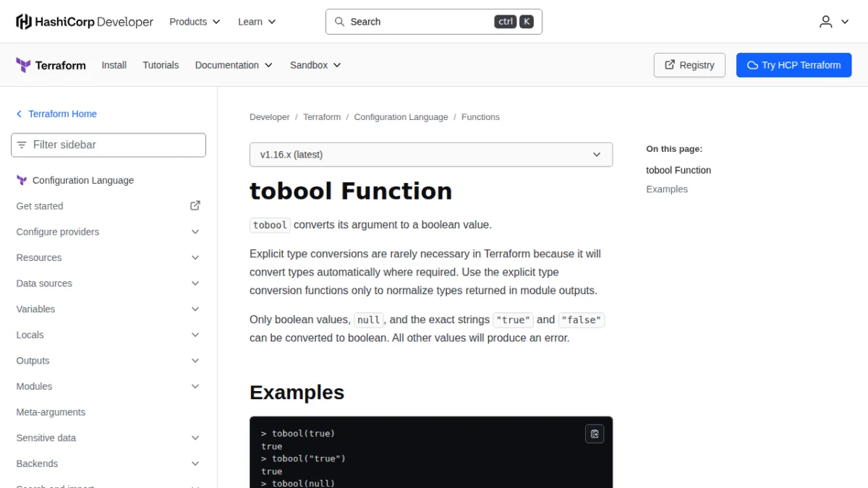868x488 pixels.
Task: Click the Terraform icon beside Configuration Language
Action: [22, 181]
